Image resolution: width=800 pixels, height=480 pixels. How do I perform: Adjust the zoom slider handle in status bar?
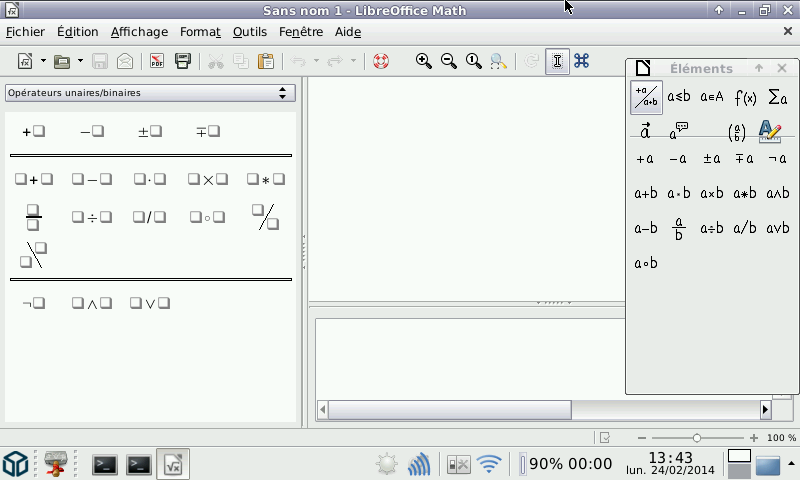pyautogui.click(x=697, y=438)
